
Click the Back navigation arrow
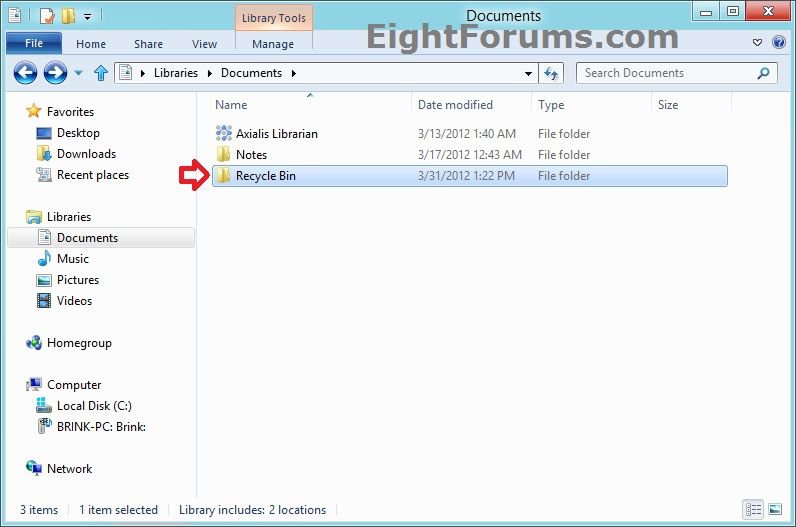[x=25, y=73]
